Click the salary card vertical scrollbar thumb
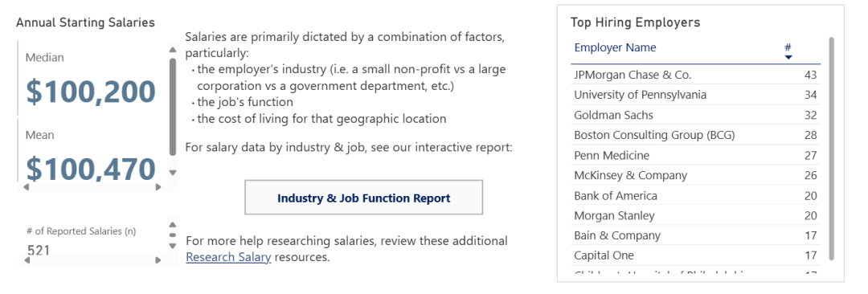 (x=173, y=106)
